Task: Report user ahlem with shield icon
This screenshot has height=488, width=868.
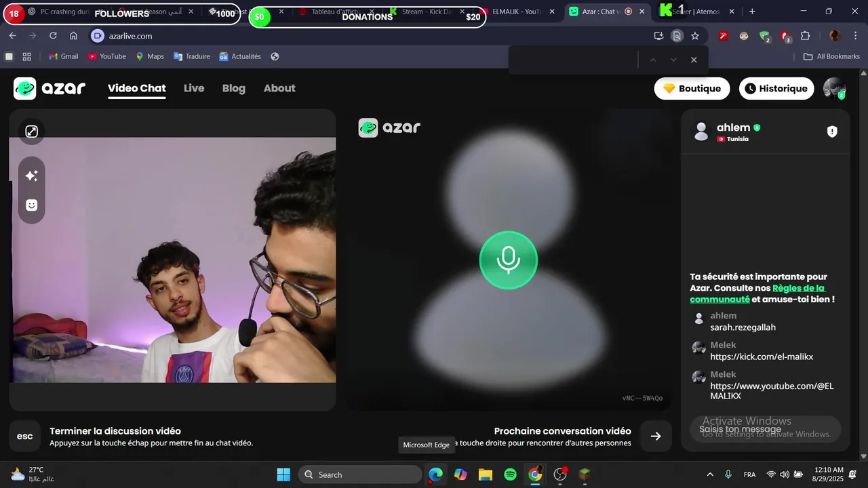Action: pos(832,131)
